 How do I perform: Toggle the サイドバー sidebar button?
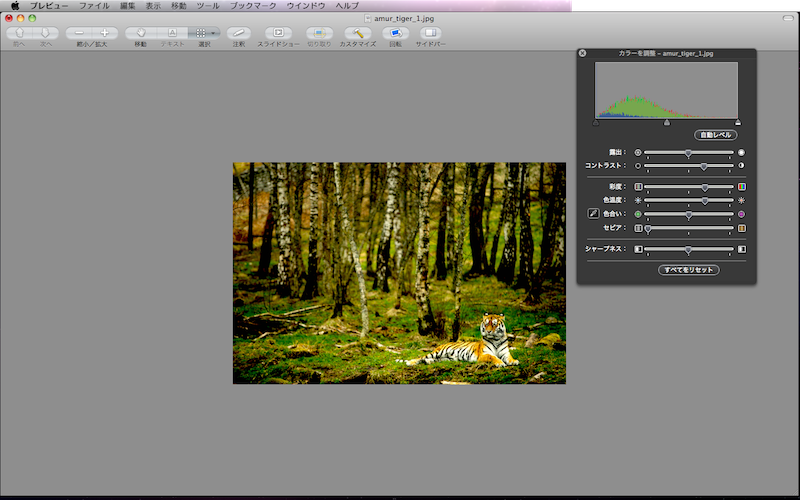pyautogui.click(x=431, y=33)
